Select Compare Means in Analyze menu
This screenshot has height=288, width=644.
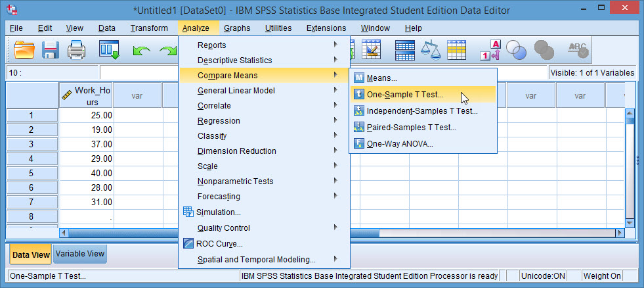coord(264,76)
